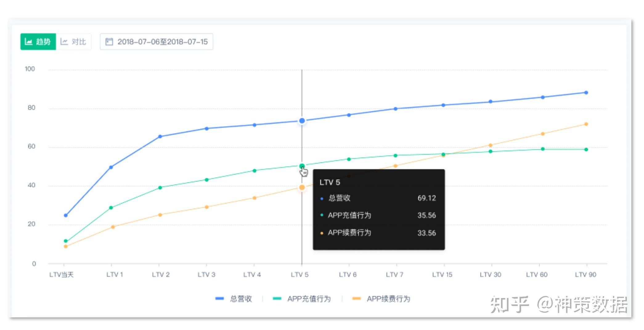The image size is (644, 330).
Task: Click the green APP充值行为 legend swatch
Action: (277, 298)
